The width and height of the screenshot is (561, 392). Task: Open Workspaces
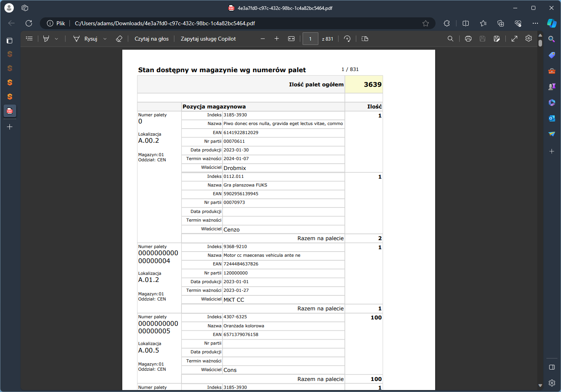point(25,8)
